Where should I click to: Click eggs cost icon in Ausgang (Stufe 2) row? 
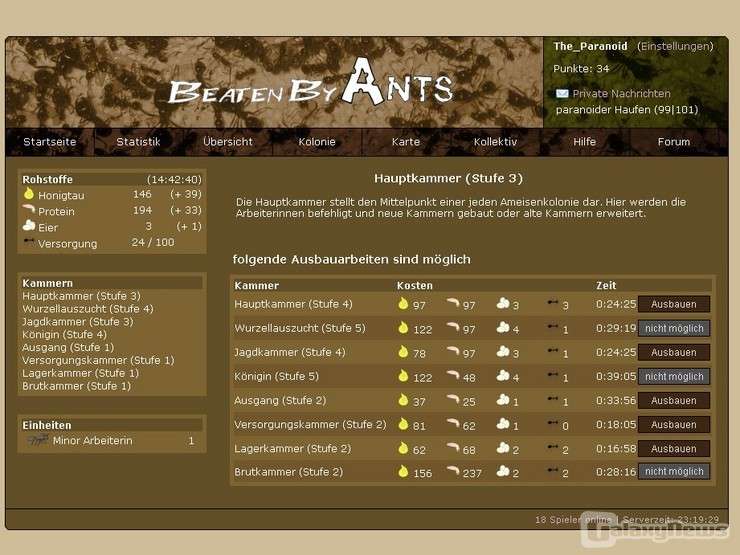(x=503, y=399)
